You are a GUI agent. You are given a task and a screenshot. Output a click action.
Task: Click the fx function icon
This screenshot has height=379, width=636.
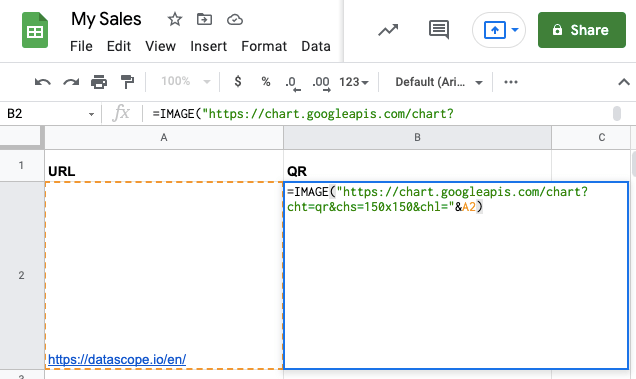pos(121,113)
